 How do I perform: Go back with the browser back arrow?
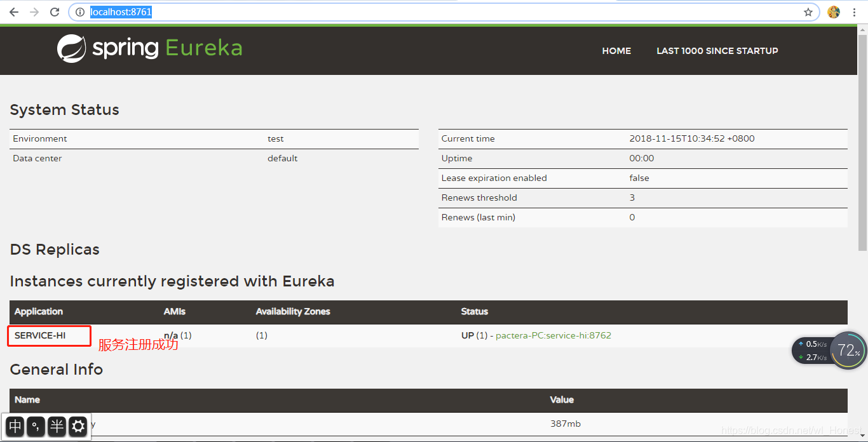pos(13,12)
